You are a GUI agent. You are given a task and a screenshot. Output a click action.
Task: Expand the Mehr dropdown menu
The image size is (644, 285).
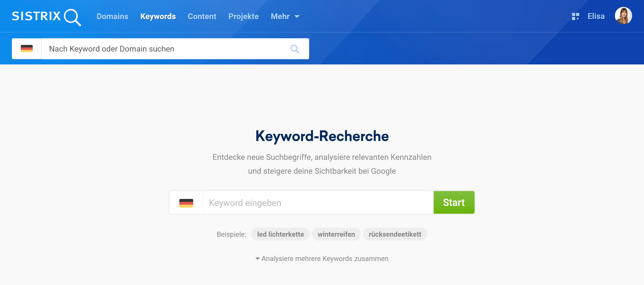pyautogui.click(x=280, y=17)
